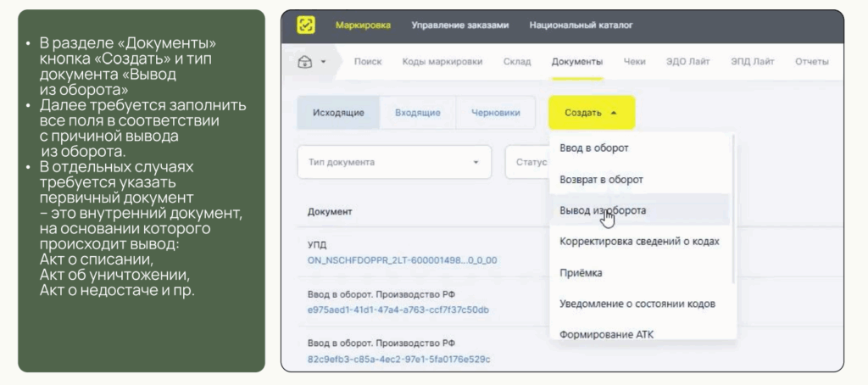Image resolution: width=868 pixels, height=385 pixels.
Task: Open the ЭДО Лайт tab
Action: (x=687, y=62)
